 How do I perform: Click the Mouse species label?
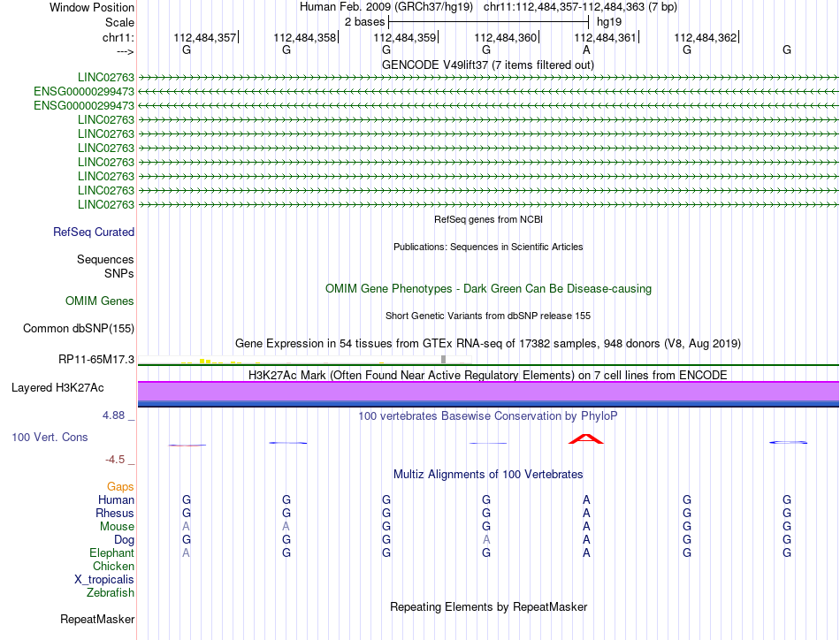click(x=118, y=527)
